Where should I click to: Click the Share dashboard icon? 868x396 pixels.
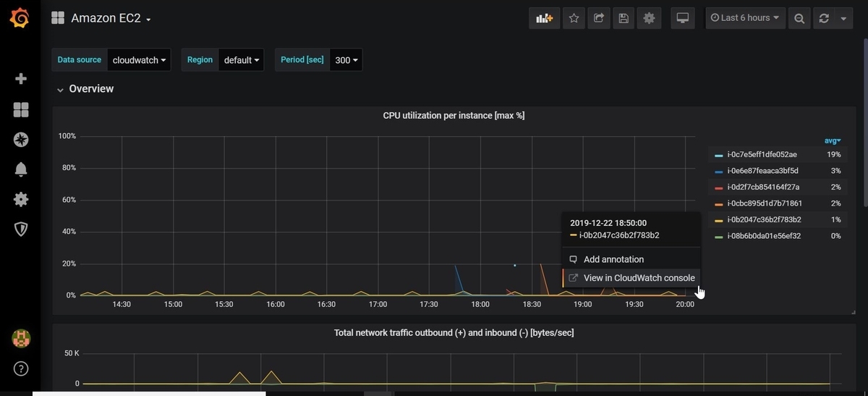pyautogui.click(x=599, y=19)
